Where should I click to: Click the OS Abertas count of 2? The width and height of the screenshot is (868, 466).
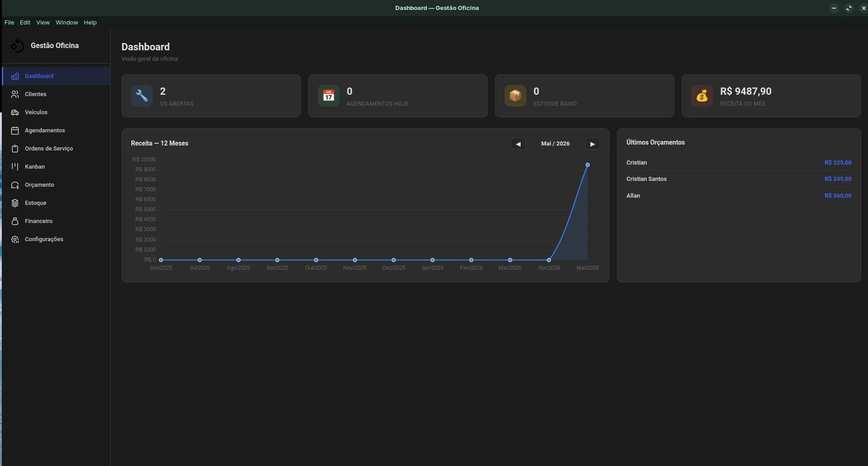coord(163,91)
